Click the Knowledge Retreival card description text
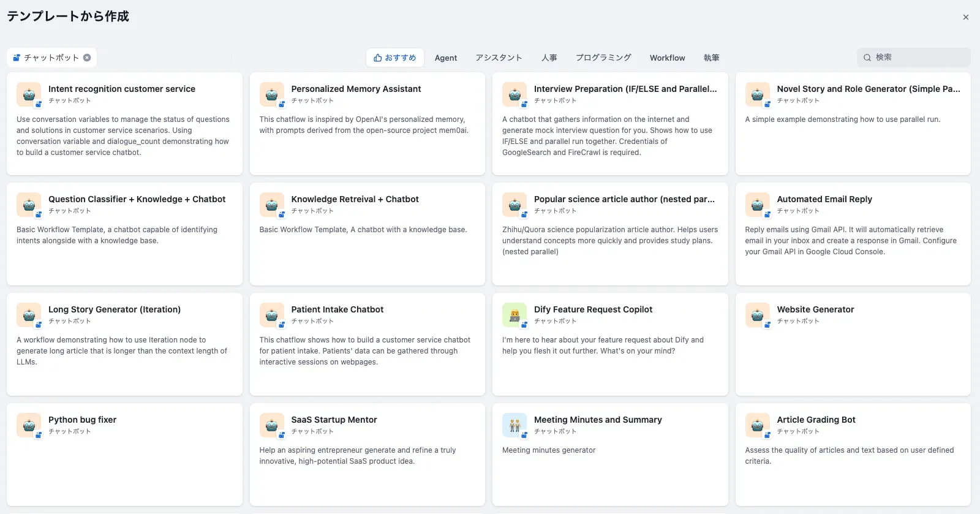The width and height of the screenshot is (980, 514). pyautogui.click(x=363, y=230)
